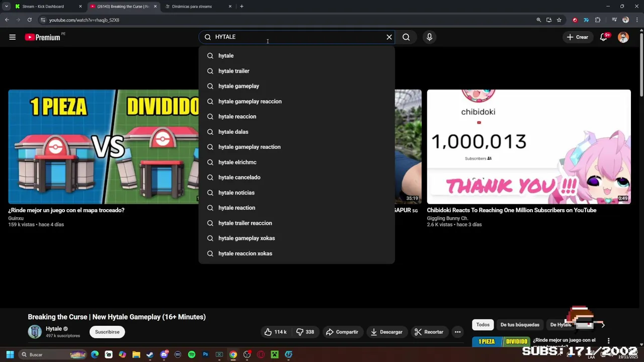Close the Breaking the Curse tab
Screen dimensions: 644x362
point(155,7)
